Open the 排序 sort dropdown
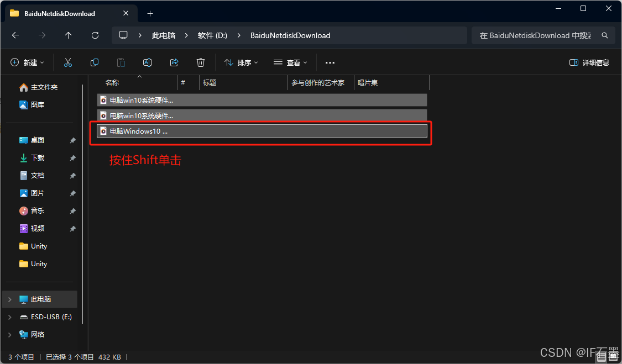The height and width of the screenshot is (364, 622). pyautogui.click(x=241, y=62)
